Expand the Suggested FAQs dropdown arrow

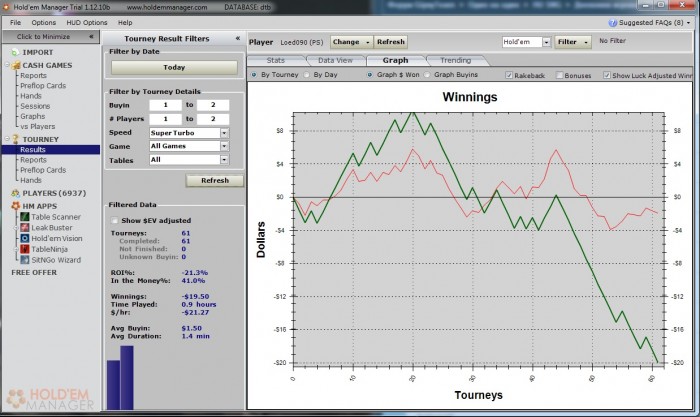coord(688,23)
